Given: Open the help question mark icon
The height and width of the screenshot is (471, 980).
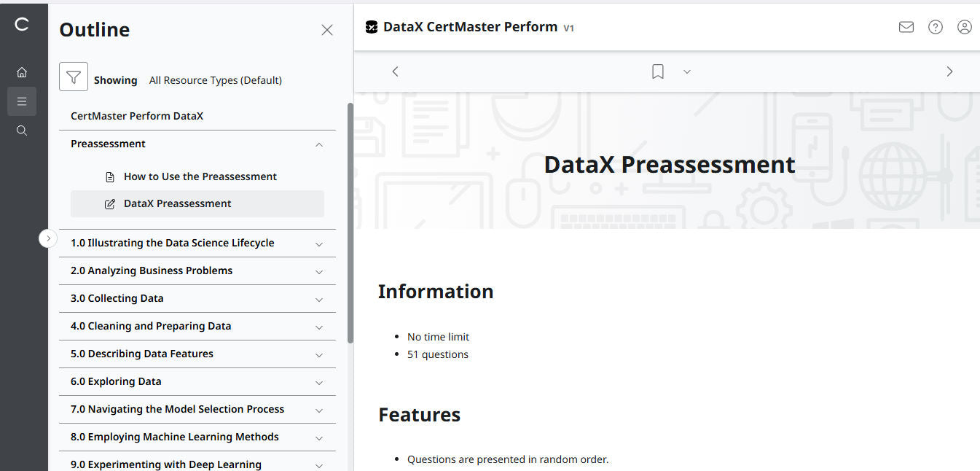Looking at the screenshot, I should tap(936, 27).
